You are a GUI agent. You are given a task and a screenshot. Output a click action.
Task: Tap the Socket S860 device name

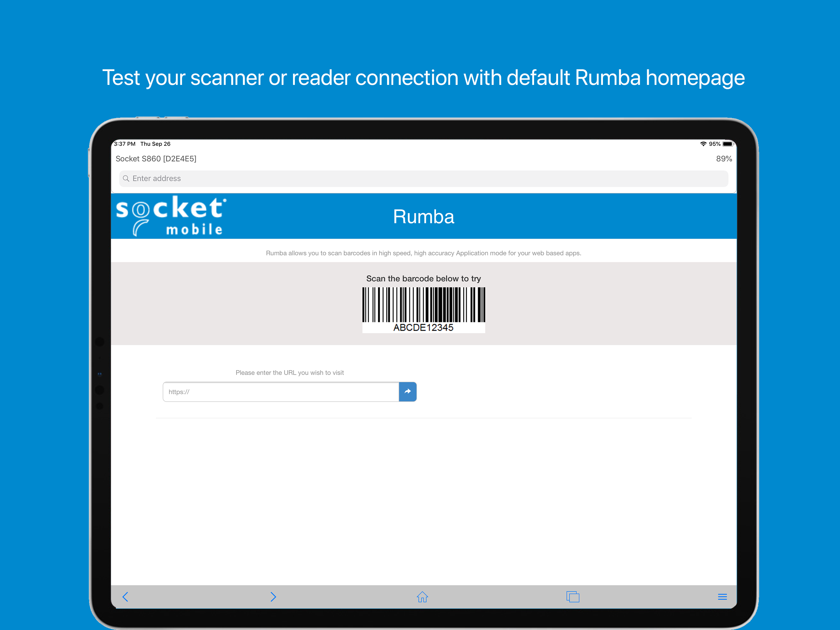[156, 159]
